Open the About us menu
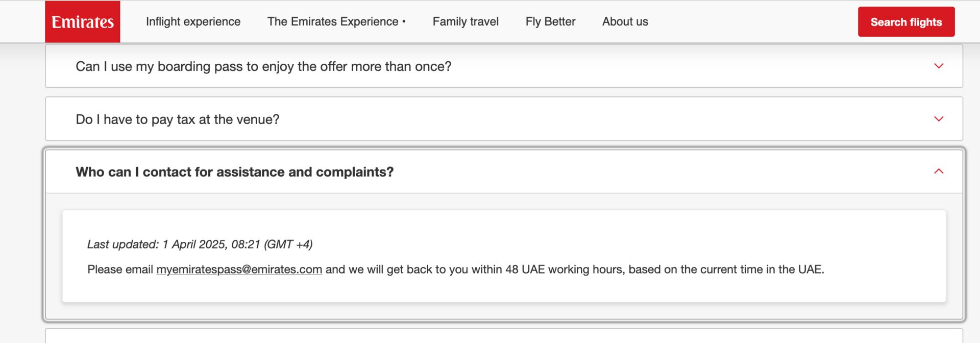Screen dimensions: 980x343 click(625, 21)
